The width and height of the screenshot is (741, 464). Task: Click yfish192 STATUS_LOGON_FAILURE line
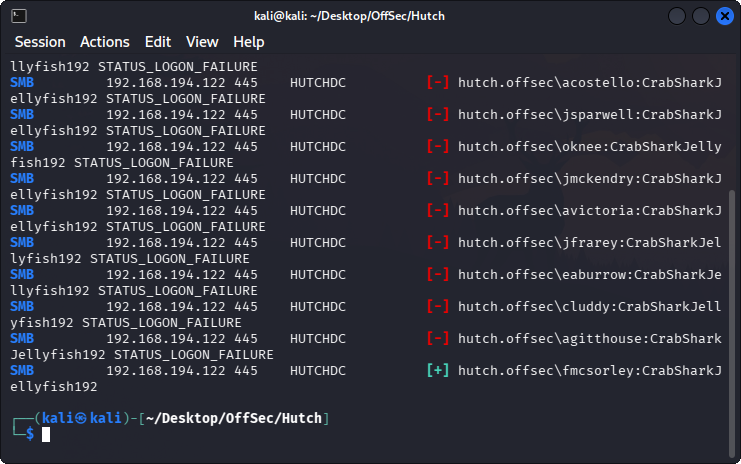click(x=126, y=323)
